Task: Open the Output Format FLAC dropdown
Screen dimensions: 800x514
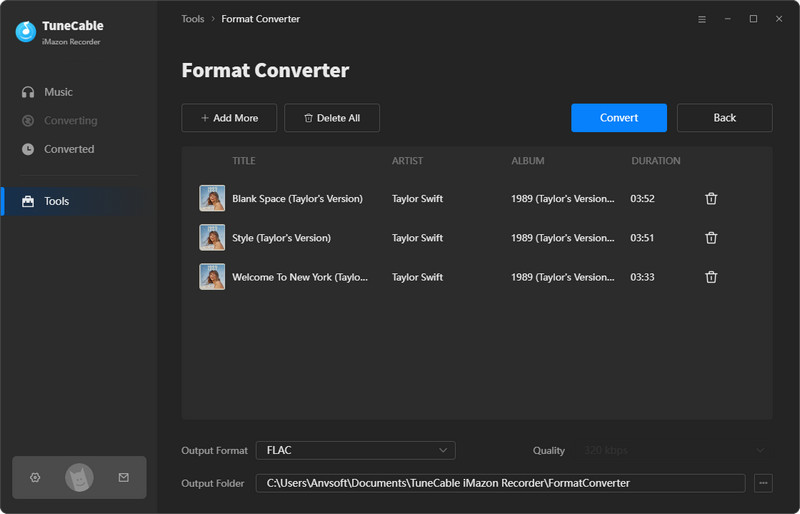Action: pyautogui.click(x=356, y=450)
